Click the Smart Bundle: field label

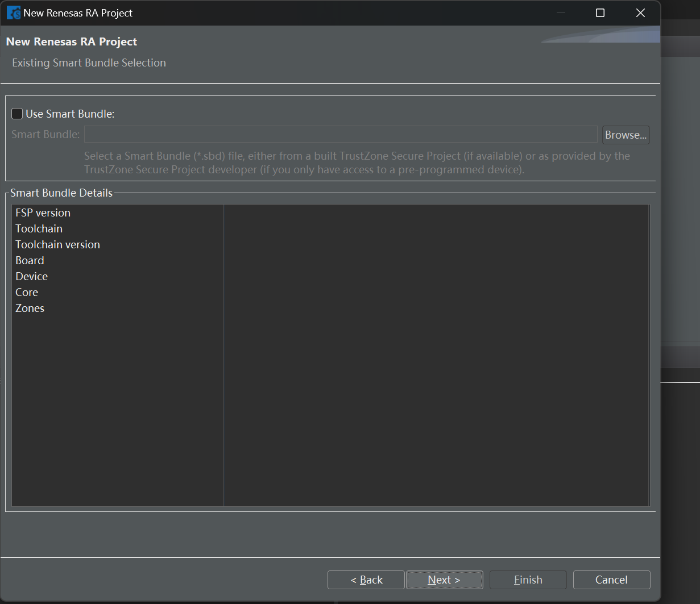(x=45, y=134)
